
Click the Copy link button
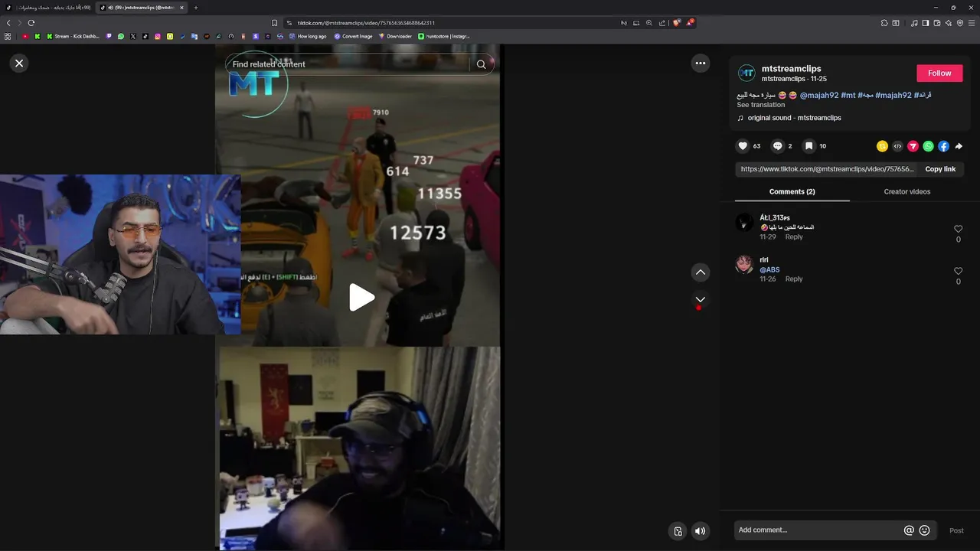(940, 169)
